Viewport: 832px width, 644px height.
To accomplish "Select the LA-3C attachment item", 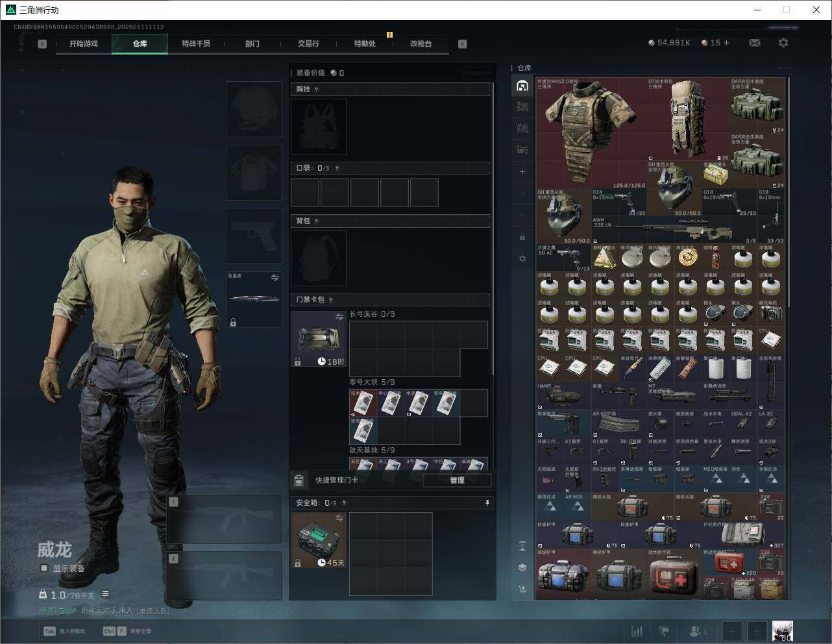I will [x=770, y=423].
